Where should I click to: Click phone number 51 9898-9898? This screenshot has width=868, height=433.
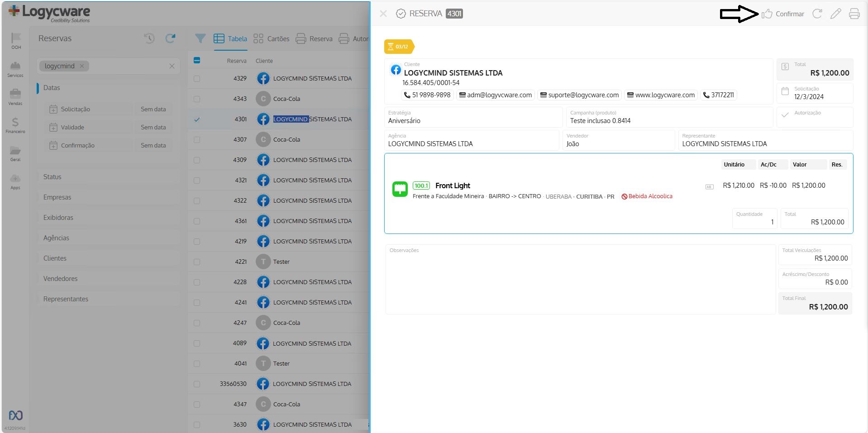click(x=427, y=95)
